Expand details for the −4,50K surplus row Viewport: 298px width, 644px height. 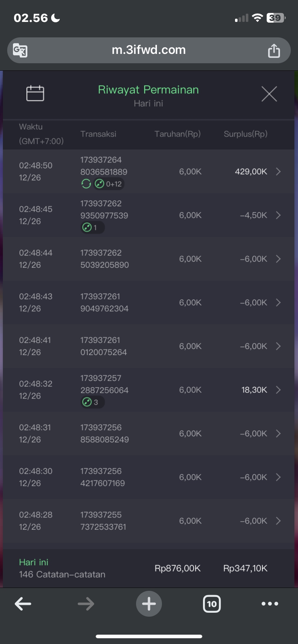[278, 215]
